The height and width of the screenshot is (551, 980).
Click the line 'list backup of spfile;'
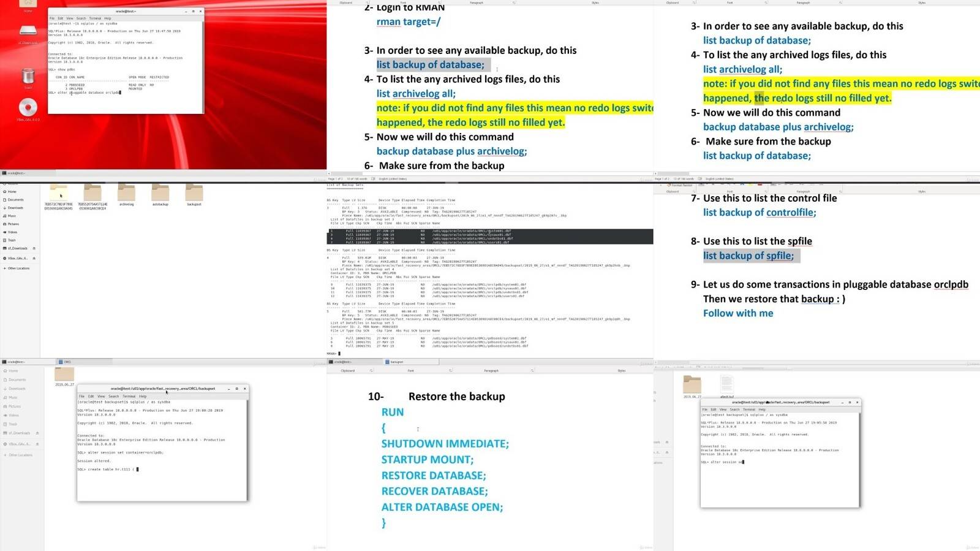pyautogui.click(x=748, y=256)
